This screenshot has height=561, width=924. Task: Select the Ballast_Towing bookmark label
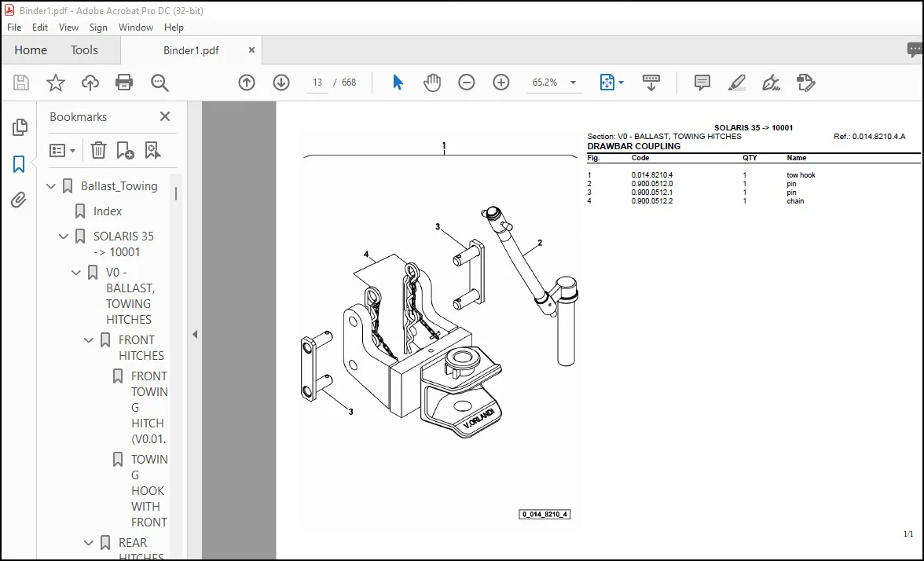point(119,186)
